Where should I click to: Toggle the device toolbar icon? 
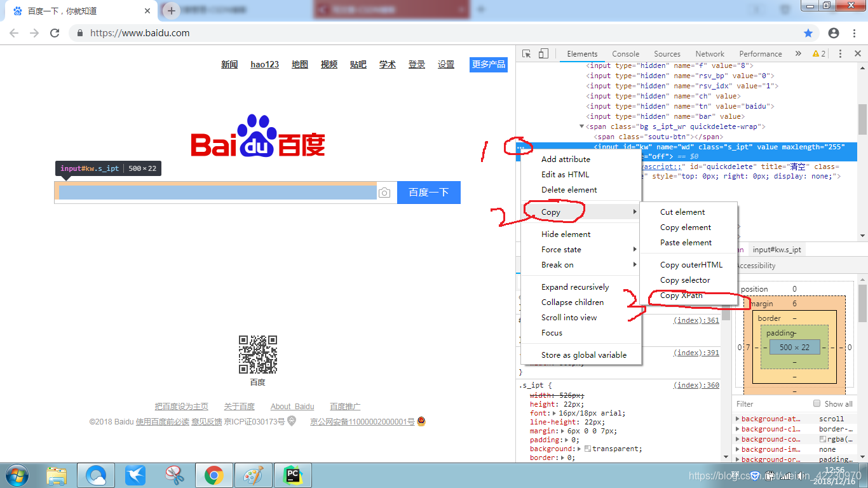click(543, 54)
